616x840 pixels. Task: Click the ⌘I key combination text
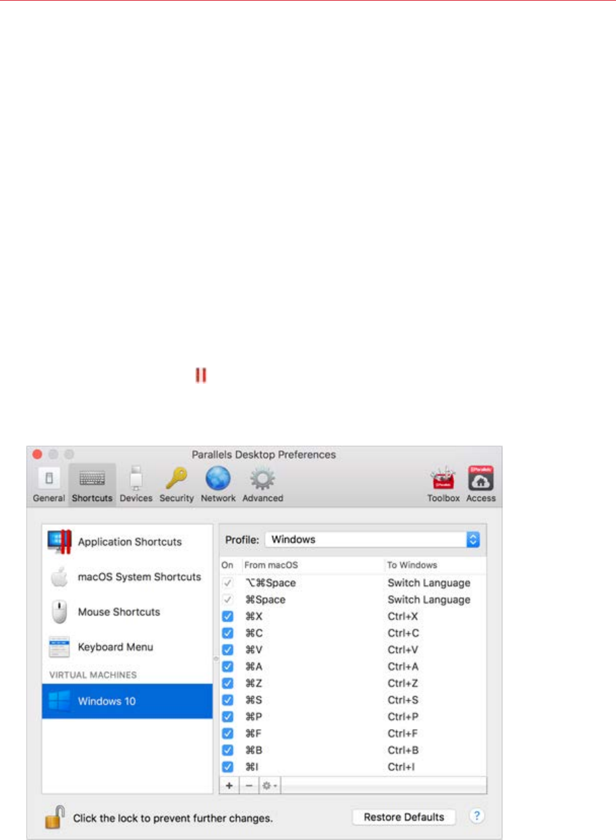pyautogui.click(x=251, y=767)
